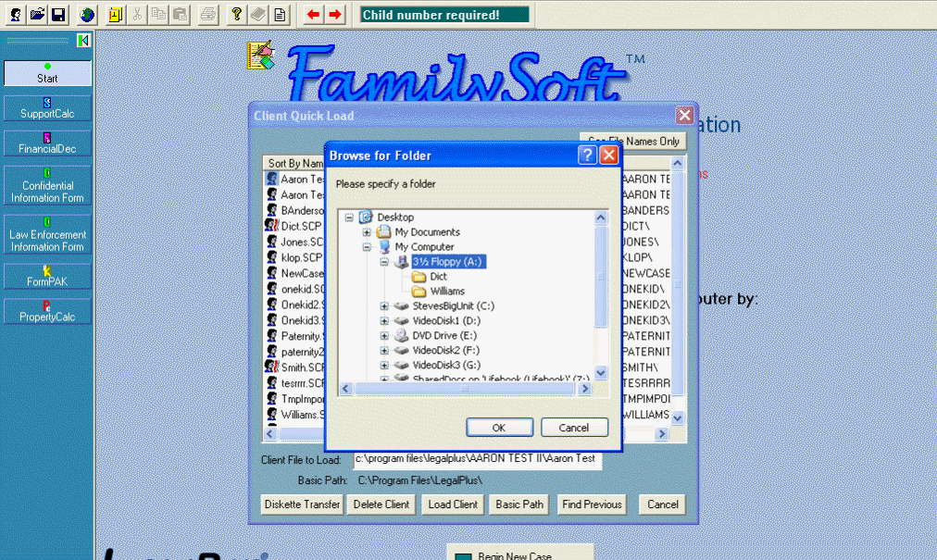Launch the FormPAK tool in sidebar

tap(46, 276)
